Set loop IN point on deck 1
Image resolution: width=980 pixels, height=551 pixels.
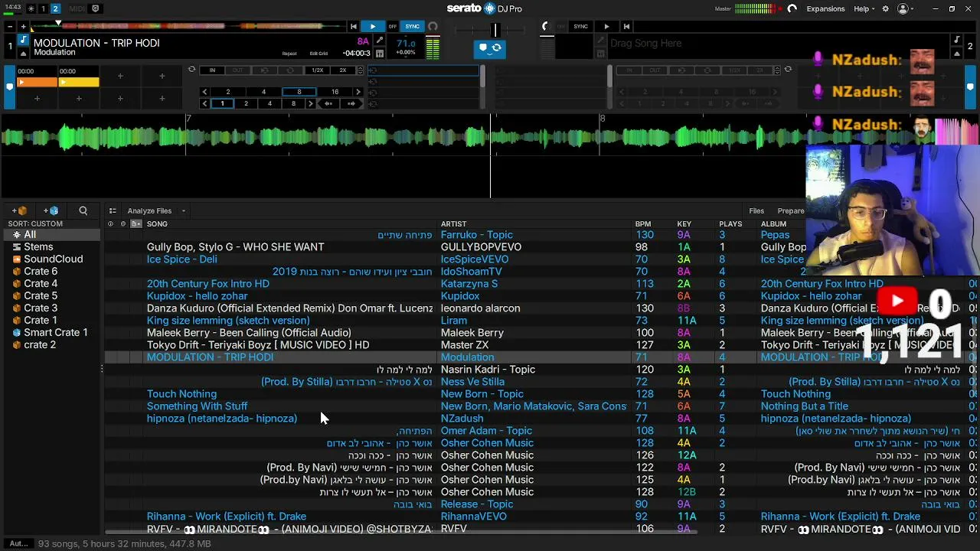coord(212,70)
